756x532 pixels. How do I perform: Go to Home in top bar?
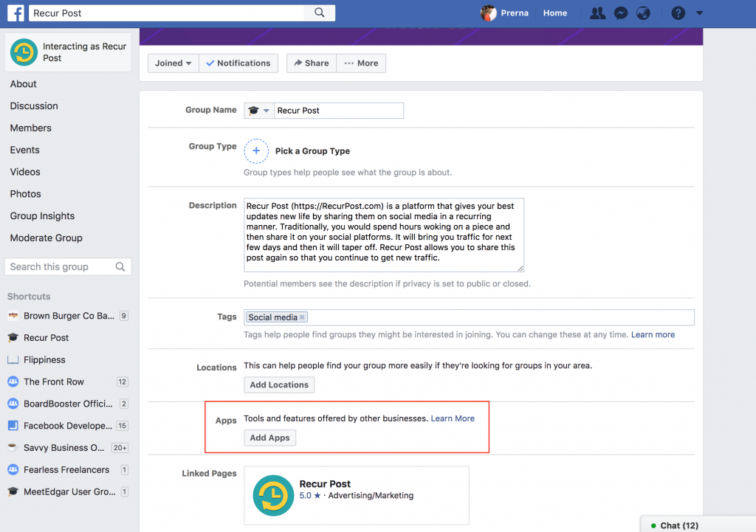[555, 13]
